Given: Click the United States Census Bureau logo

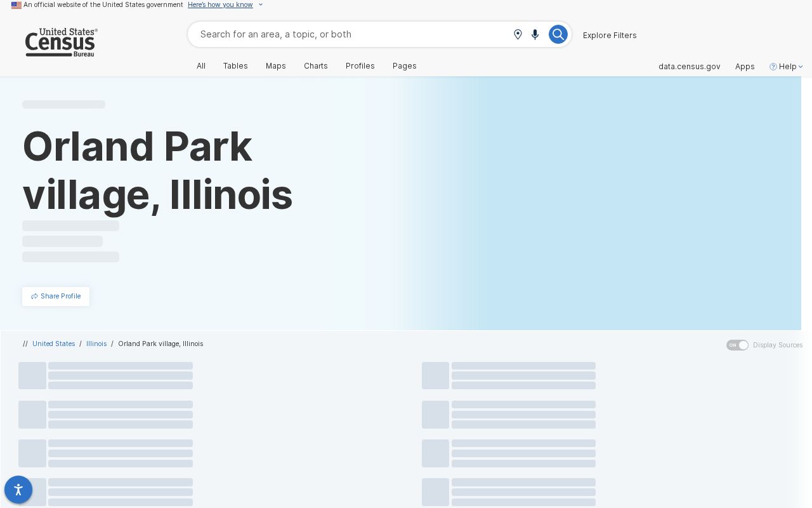Looking at the screenshot, I should (x=62, y=43).
